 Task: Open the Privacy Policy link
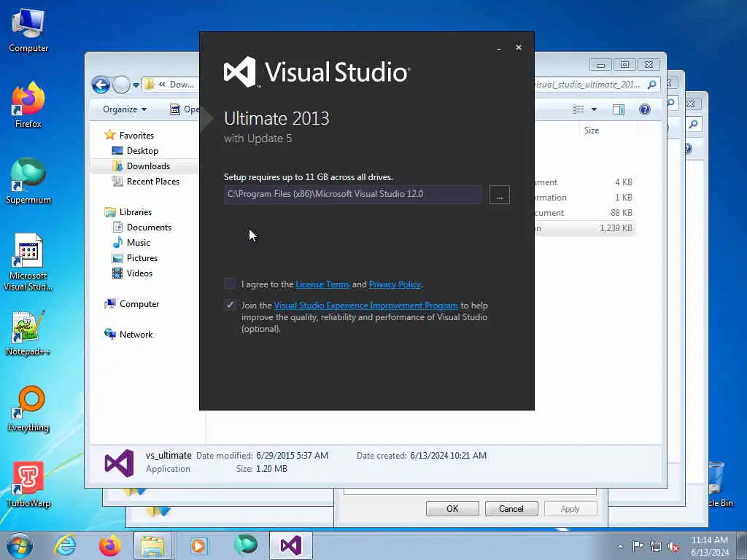[x=395, y=284]
